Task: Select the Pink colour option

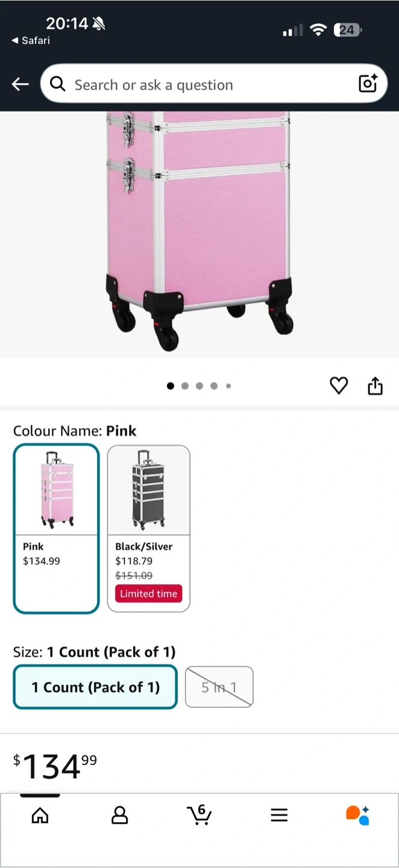Action: pos(56,528)
